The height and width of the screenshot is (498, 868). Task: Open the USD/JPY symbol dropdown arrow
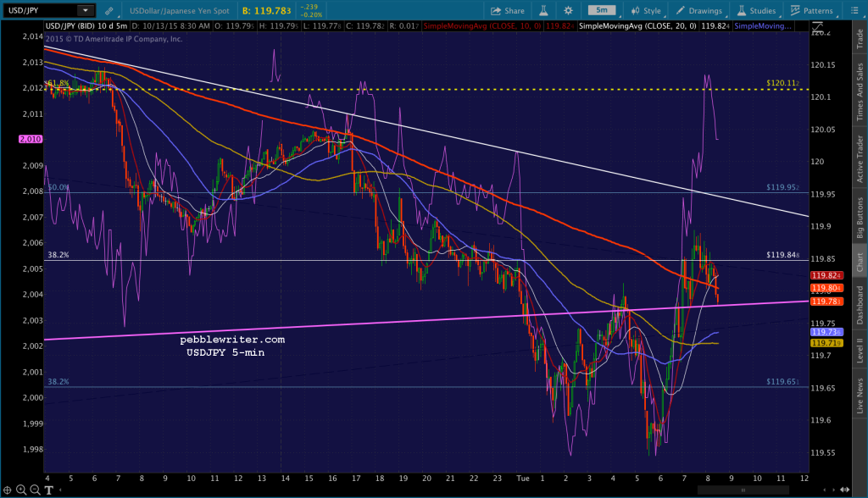(86, 10)
